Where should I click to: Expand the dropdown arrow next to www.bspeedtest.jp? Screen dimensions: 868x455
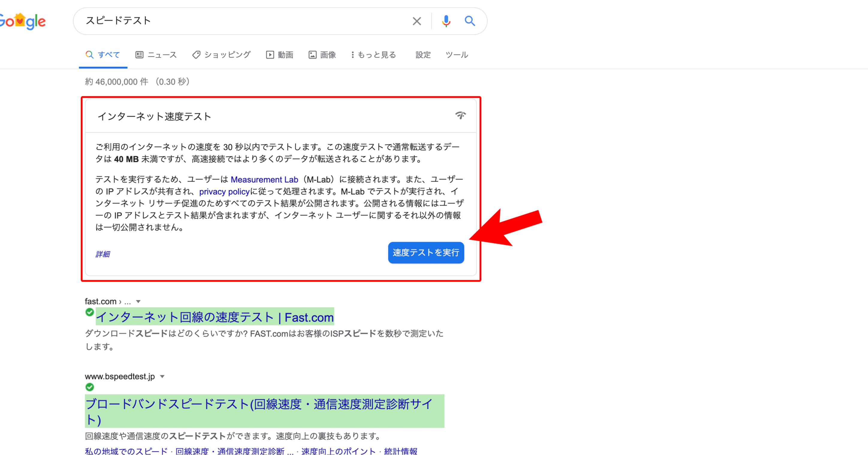[162, 376]
